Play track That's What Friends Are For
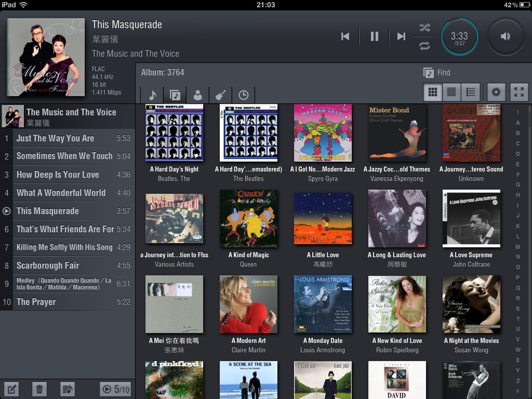 68,229
